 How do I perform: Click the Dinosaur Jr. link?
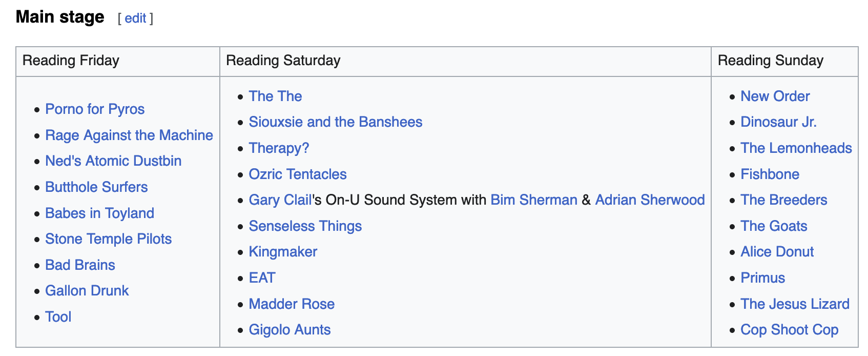pyautogui.click(x=778, y=122)
